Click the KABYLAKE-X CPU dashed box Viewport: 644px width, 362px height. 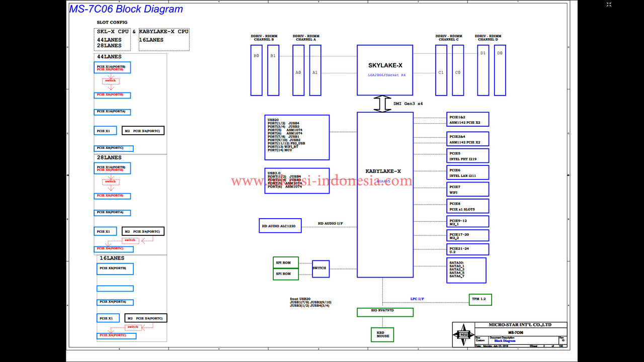point(164,39)
